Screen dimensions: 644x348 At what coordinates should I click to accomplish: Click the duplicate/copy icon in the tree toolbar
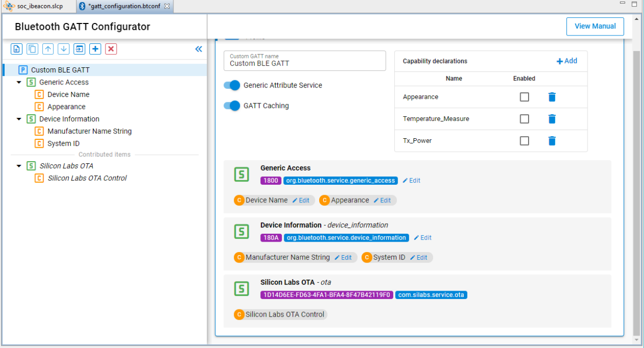(32, 49)
